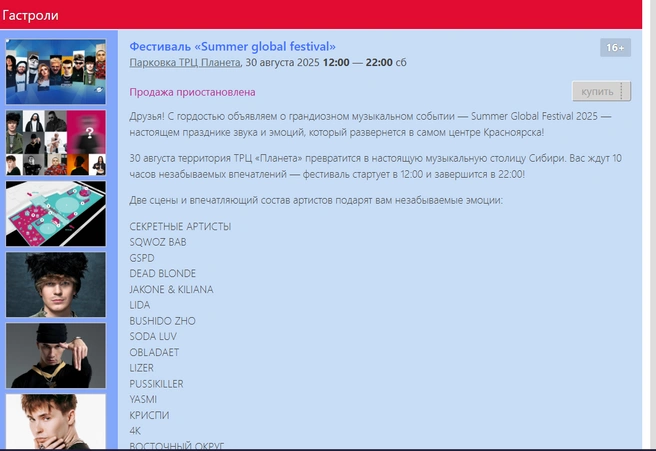Click the paragraph starting Друзья! С гордостью
Viewport: 656px width, 451px height.
coord(370,124)
